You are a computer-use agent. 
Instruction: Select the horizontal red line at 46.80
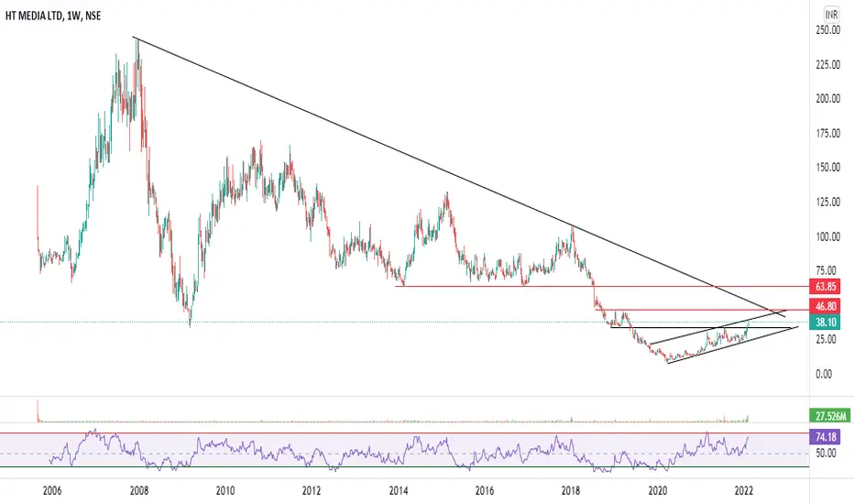(703, 310)
